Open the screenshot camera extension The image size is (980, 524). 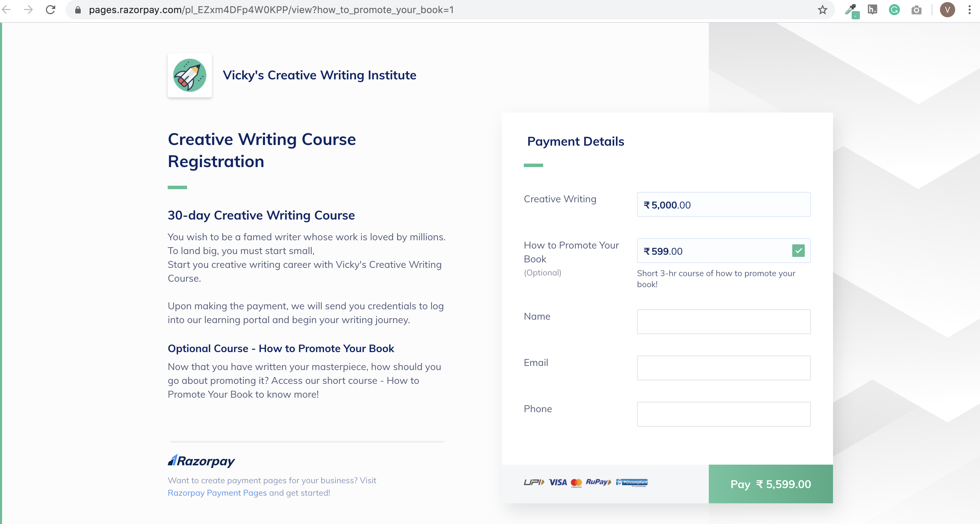point(917,10)
